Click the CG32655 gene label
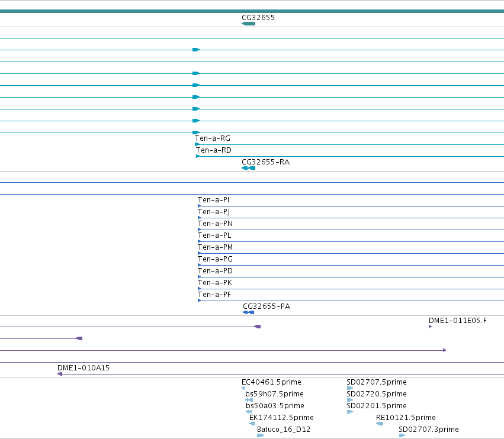 258,18
